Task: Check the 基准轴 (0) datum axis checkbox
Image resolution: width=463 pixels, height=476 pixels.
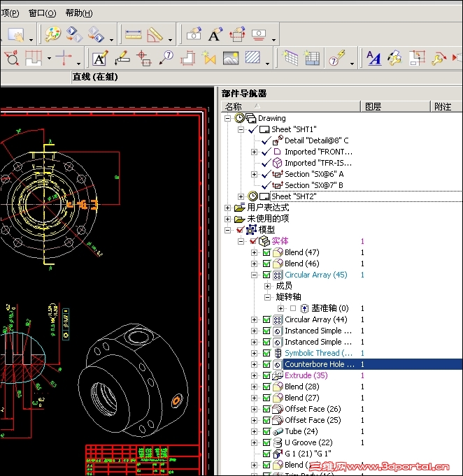Action: [293, 308]
